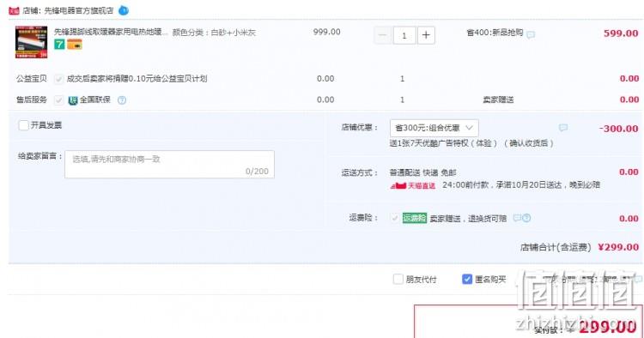Click the green 7-day return badge icon
This screenshot has width=644, height=338.
[59, 45]
